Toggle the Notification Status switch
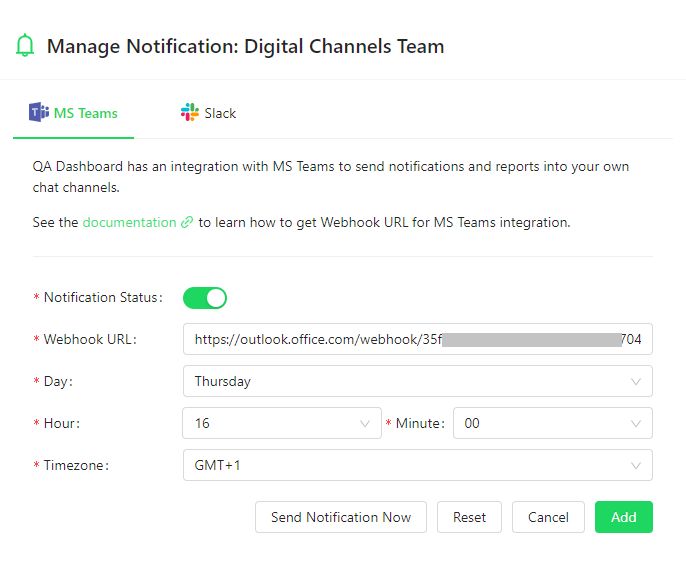The width and height of the screenshot is (686, 578). [205, 298]
